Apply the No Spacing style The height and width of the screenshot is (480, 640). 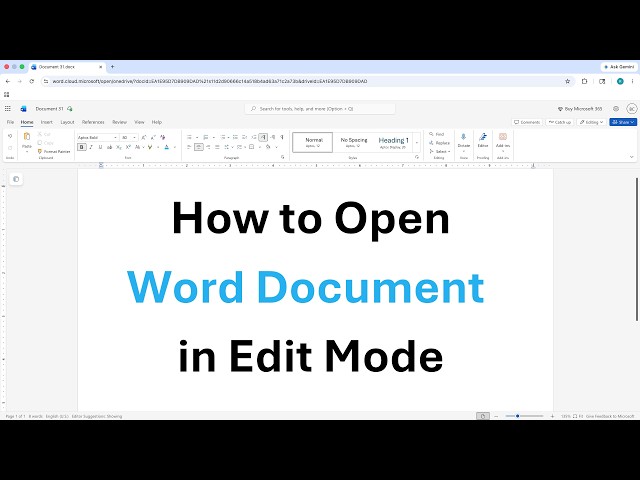(353, 142)
